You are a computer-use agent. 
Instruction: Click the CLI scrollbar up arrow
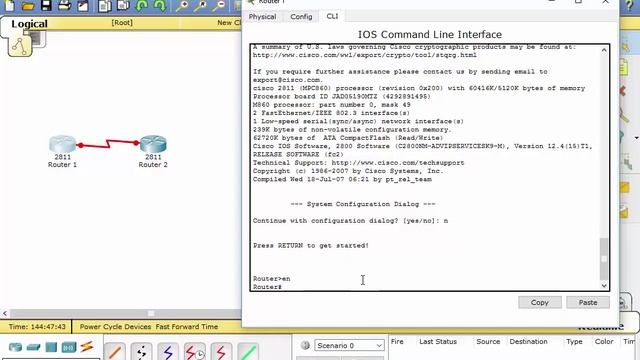pyautogui.click(x=604, y=50)
